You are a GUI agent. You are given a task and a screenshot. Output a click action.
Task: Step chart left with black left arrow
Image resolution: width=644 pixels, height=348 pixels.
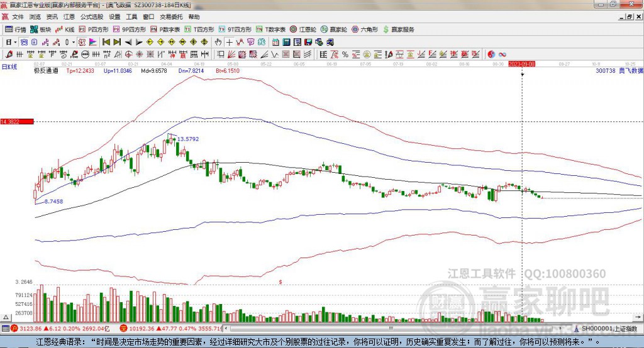click(128, 42)
